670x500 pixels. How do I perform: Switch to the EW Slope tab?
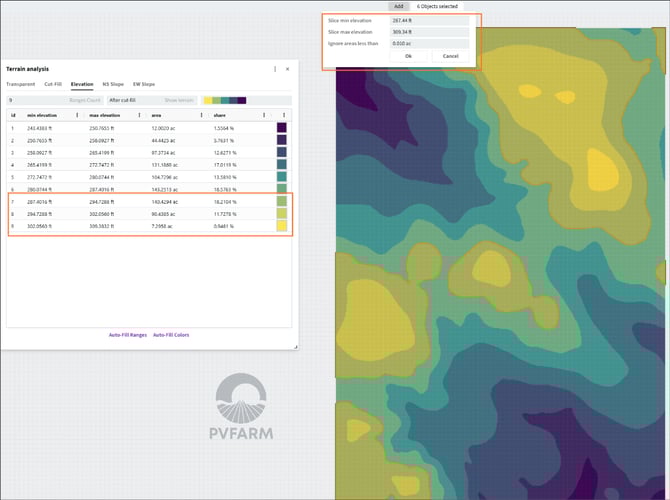click(144, 84)
